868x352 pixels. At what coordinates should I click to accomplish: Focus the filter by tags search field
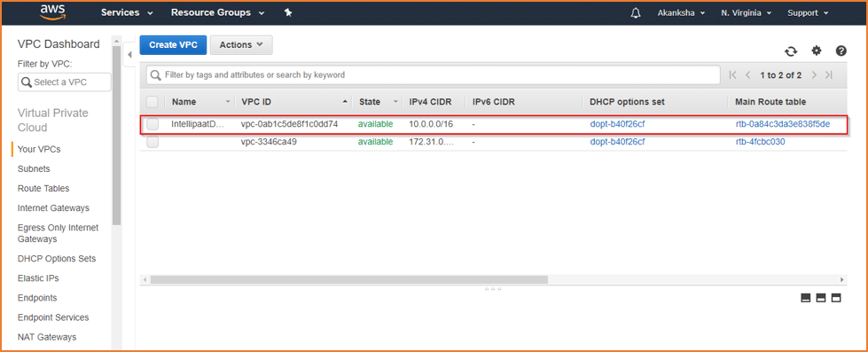coord(434,74)
